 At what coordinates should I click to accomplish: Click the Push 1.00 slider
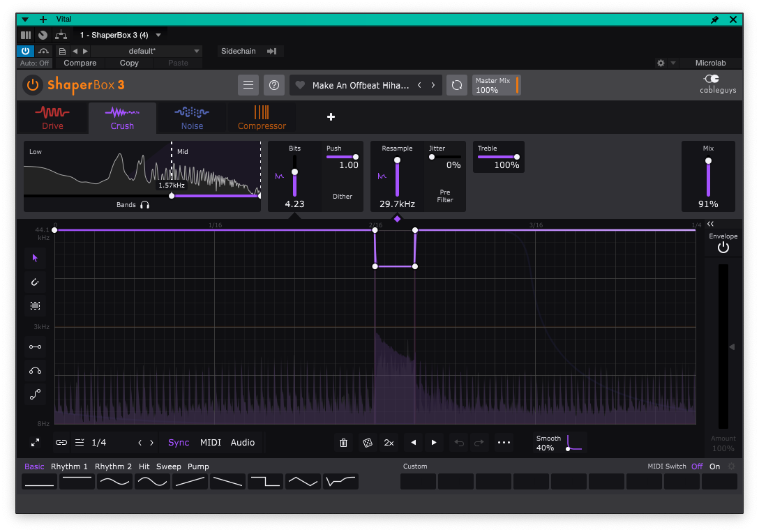tap(343, 157)
